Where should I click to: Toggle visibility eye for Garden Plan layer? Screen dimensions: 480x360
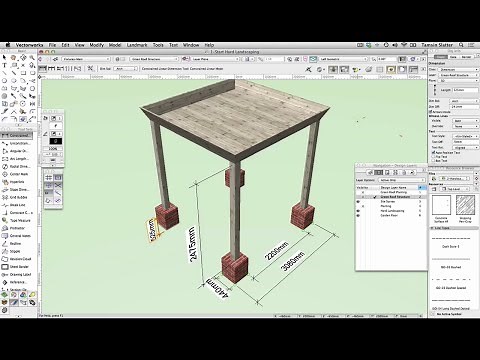[358, 216]
